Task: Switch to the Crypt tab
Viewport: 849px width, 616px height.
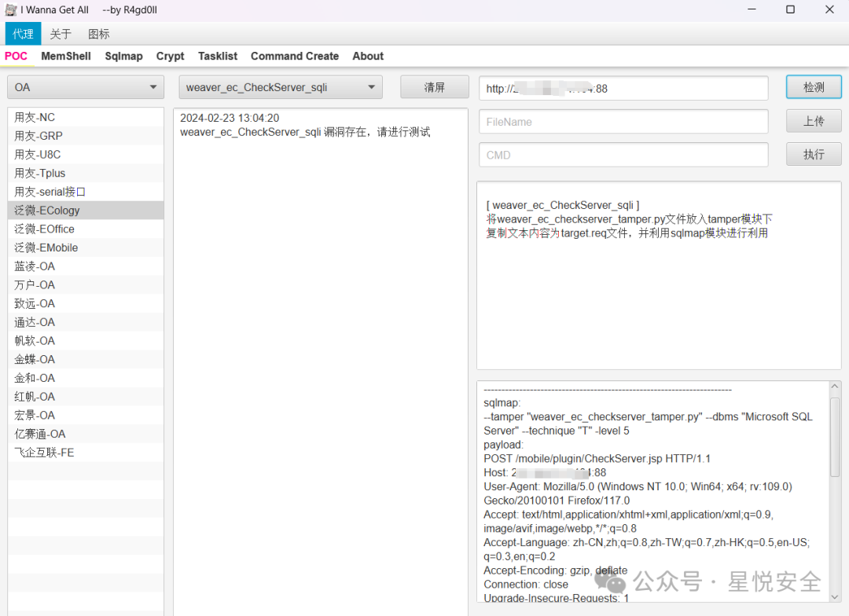Action: (170, 57)
